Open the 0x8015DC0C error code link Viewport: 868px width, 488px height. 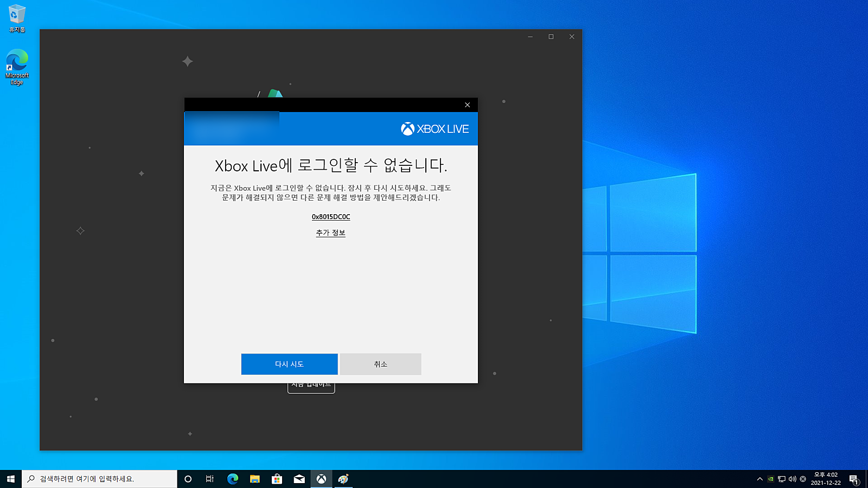(331, 217)
